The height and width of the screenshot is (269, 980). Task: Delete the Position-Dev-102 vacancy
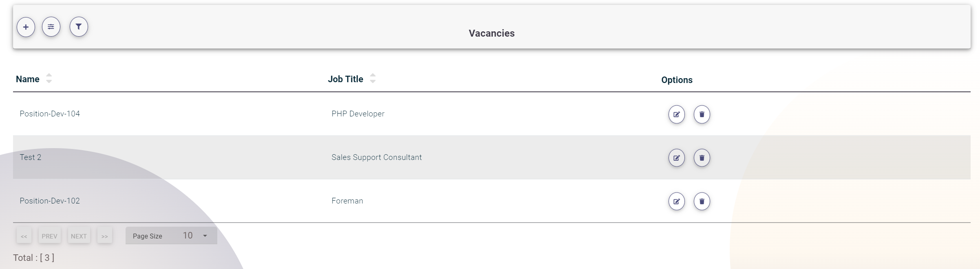[x=702, y=201]
